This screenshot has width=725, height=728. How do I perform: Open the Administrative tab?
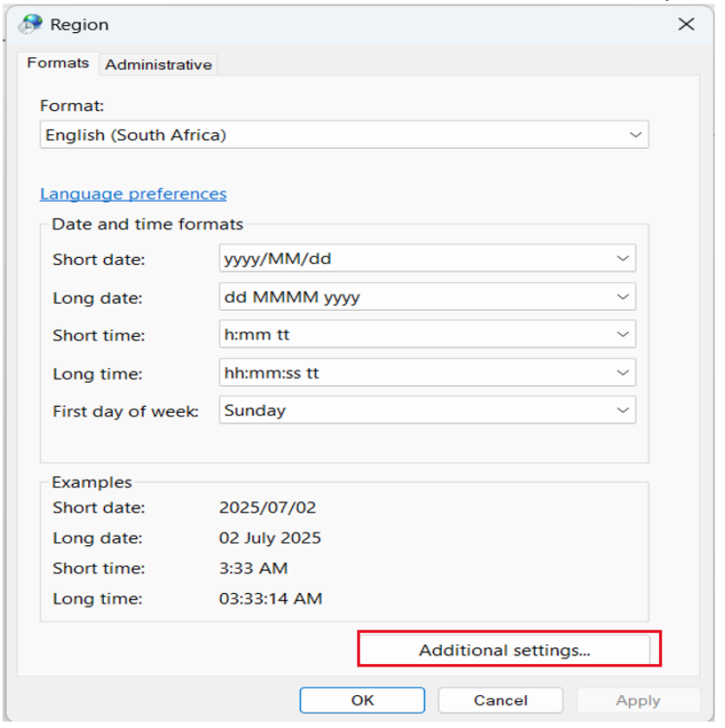click(158, 64)
